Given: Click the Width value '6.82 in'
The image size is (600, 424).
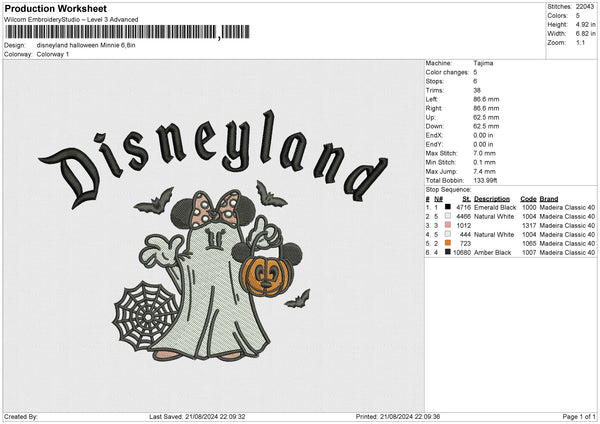Looking at the screenshot, I should pos(585,34).
